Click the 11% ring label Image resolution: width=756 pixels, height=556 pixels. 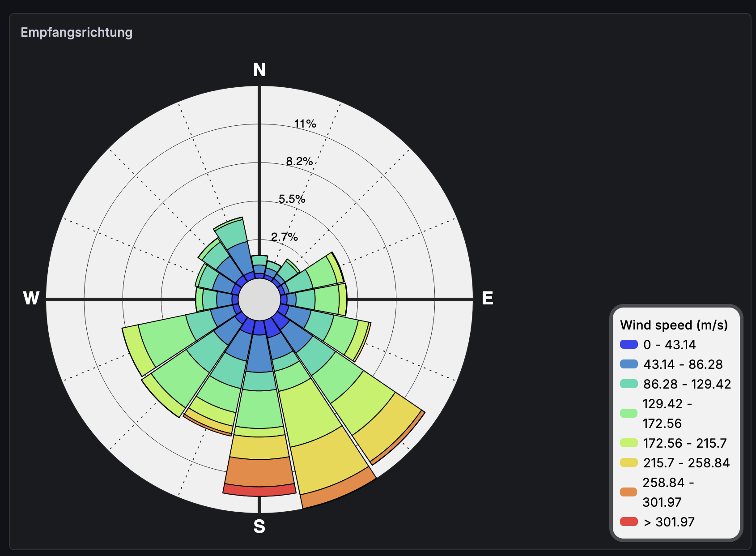point(305,124)
